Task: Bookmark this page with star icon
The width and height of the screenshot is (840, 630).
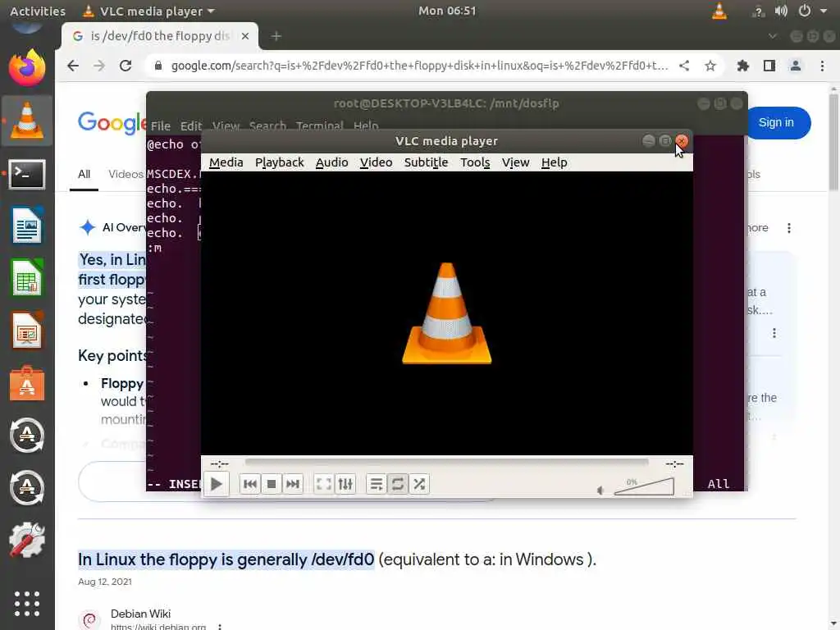Action: 710,66
